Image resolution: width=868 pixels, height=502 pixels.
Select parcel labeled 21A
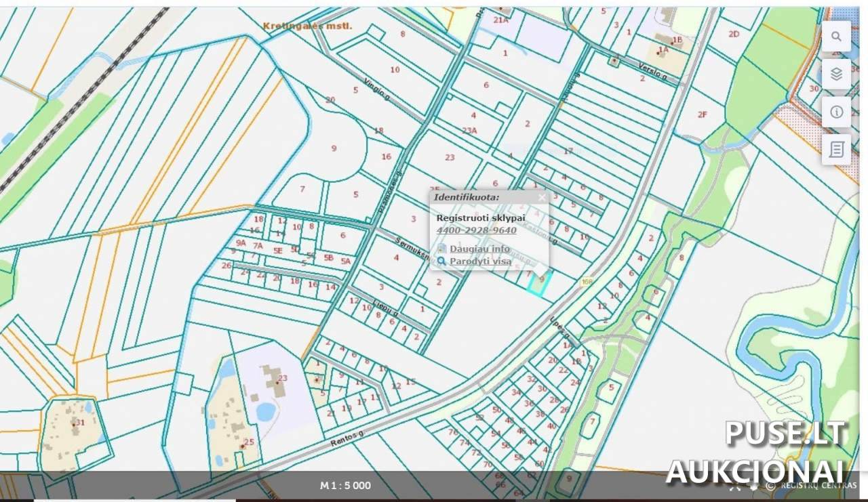click(500, 20)
